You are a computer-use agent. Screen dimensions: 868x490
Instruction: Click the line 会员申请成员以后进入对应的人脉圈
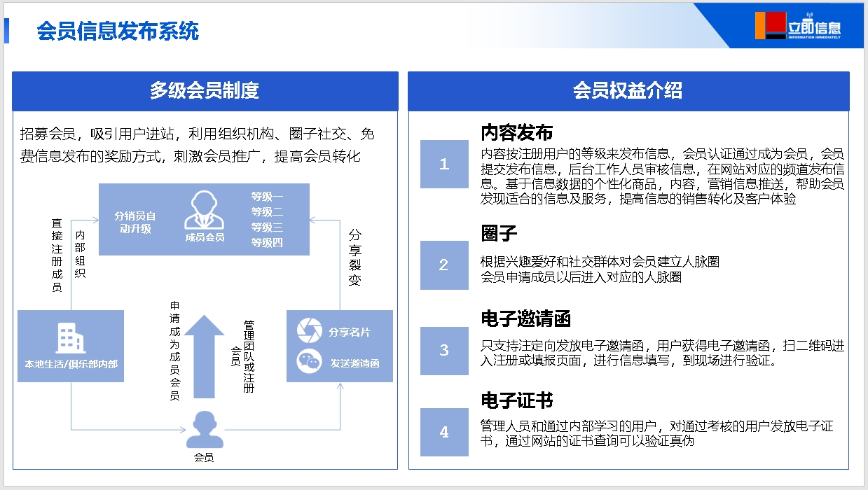pyautogui.click(x=581, y=276)
